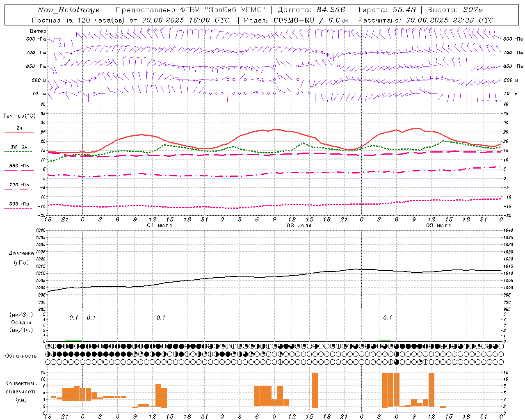The width and height of the screenshot is (525, 420).
Task: Click the solid red line sample under 2м legend
Action: (19, 133)
